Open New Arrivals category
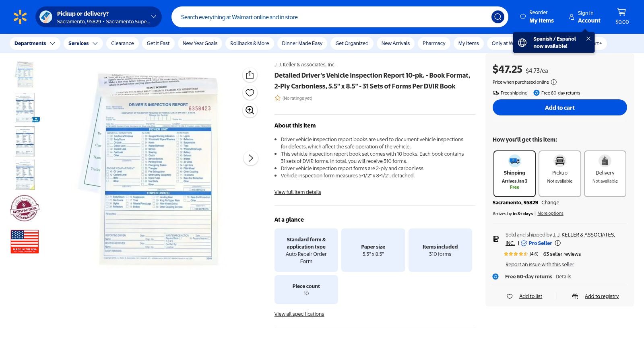Image resolution: width=644 pixels, height=362 pixels. pos(396,43)
